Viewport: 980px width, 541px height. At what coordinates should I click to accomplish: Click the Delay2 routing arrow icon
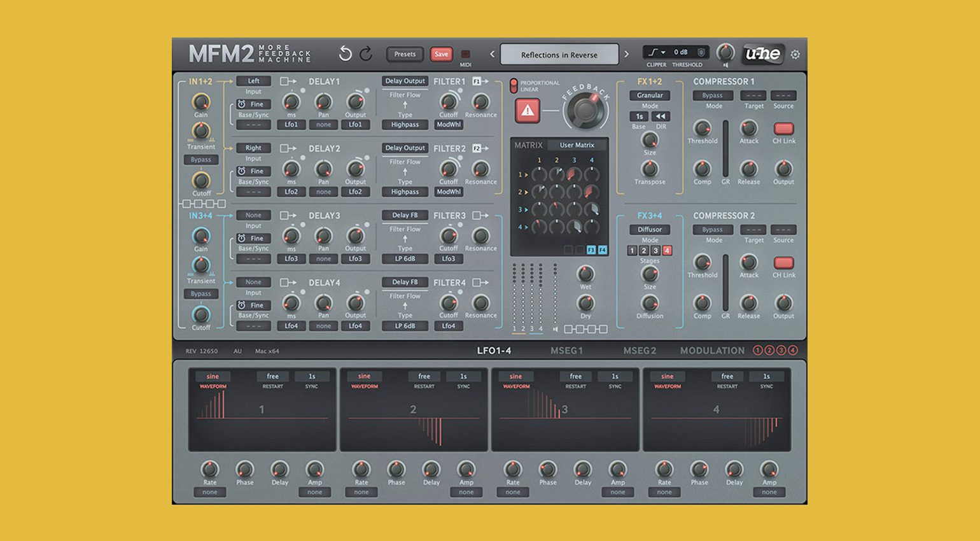tap(288, 148)
